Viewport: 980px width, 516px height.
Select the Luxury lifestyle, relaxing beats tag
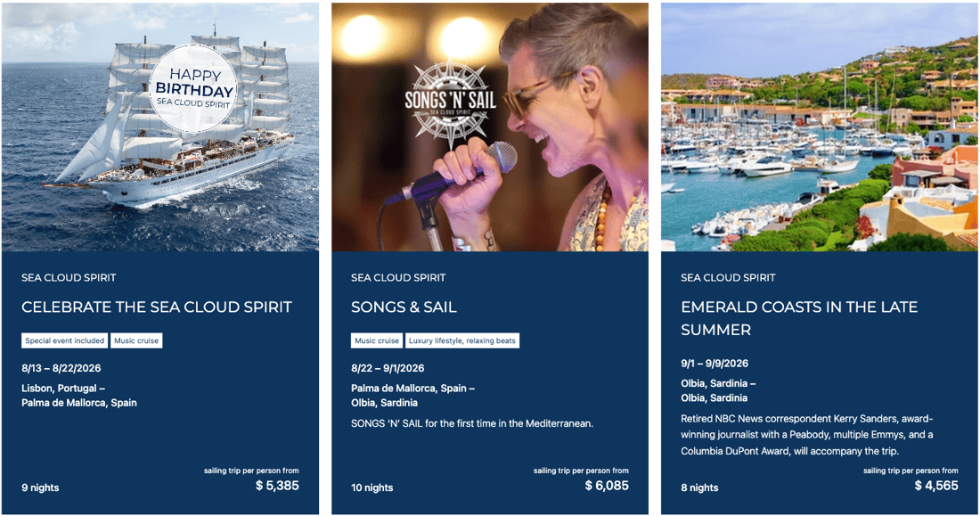pos(461,340)
